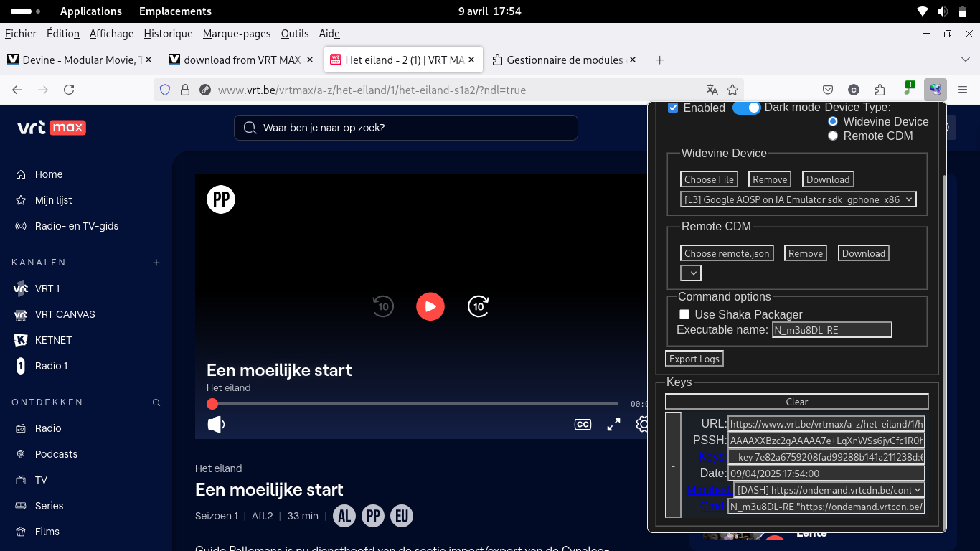Play the video with the red play button
This screenshot has height=551, width=980.
coord(430,306)
